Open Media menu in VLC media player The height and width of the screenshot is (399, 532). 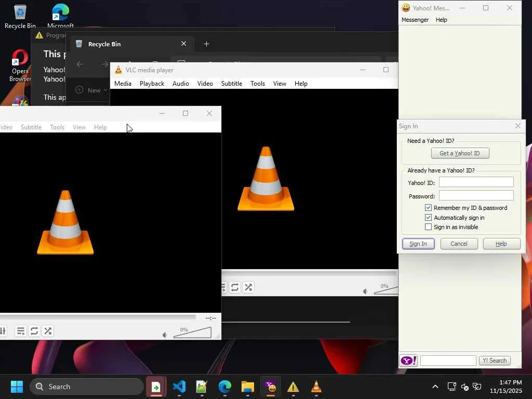(x=123, y=84)
